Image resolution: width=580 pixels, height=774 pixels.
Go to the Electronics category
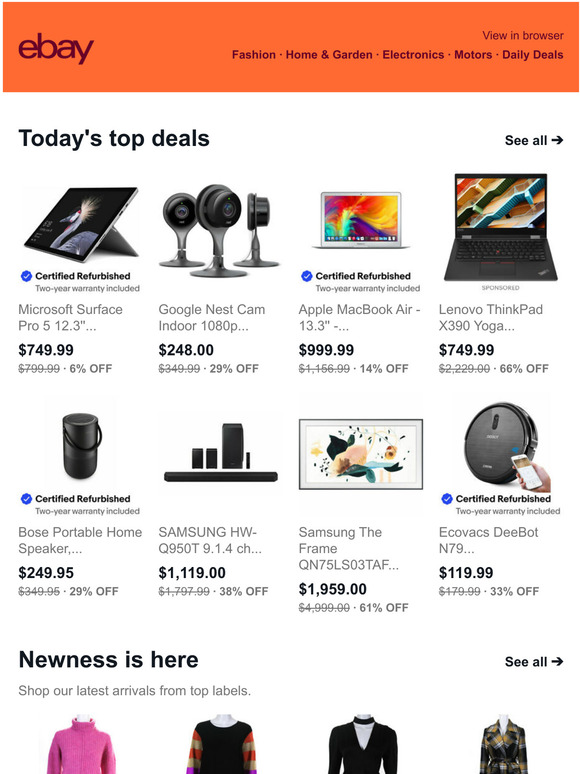pyautogui.click(x=413, y=55)
